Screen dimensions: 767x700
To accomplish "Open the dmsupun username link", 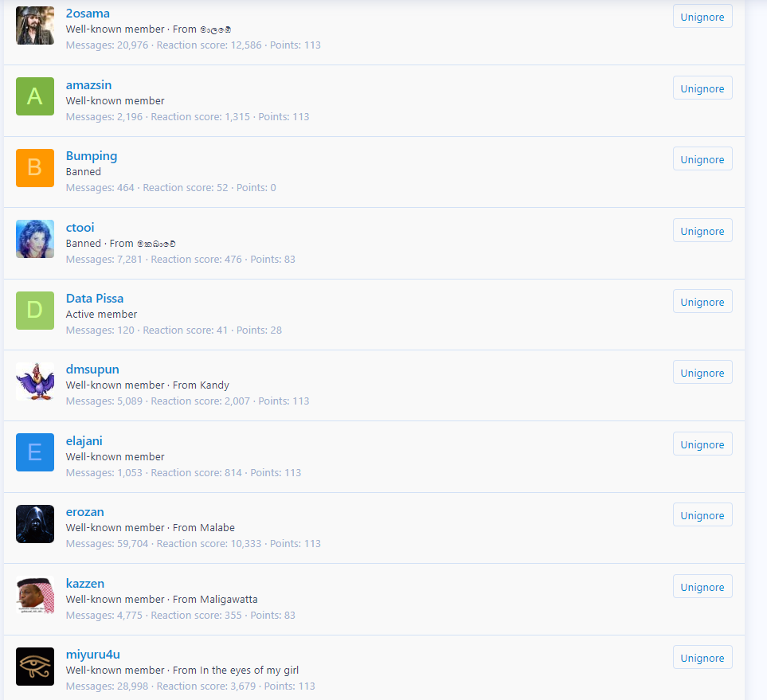I will click(92, 370).
